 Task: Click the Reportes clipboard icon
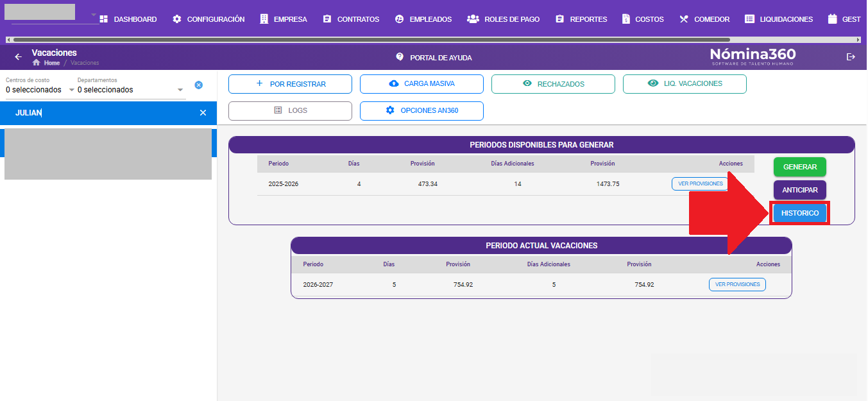coord(559,19)
